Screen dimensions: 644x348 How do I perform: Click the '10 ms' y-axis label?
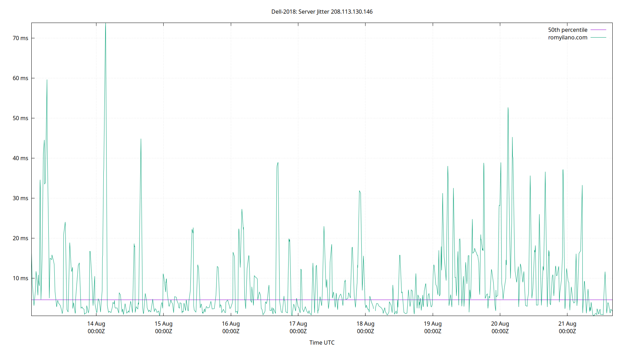coord(21,278)
